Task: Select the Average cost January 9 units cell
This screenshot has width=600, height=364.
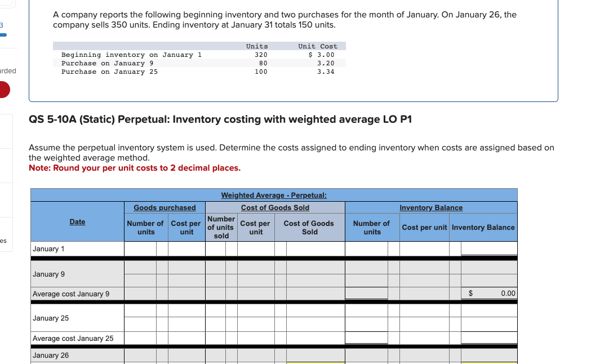Action: coord(367,293)
